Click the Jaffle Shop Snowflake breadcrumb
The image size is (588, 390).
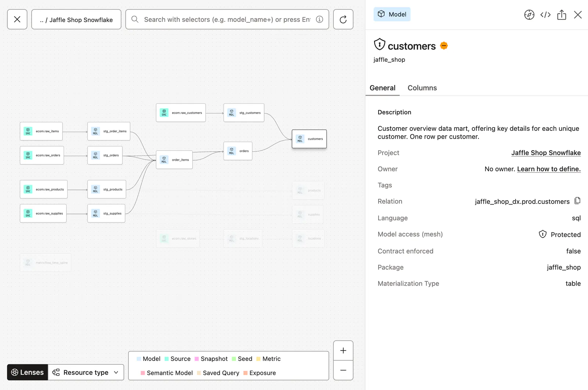pyautogui.click(x=76, y=19)
